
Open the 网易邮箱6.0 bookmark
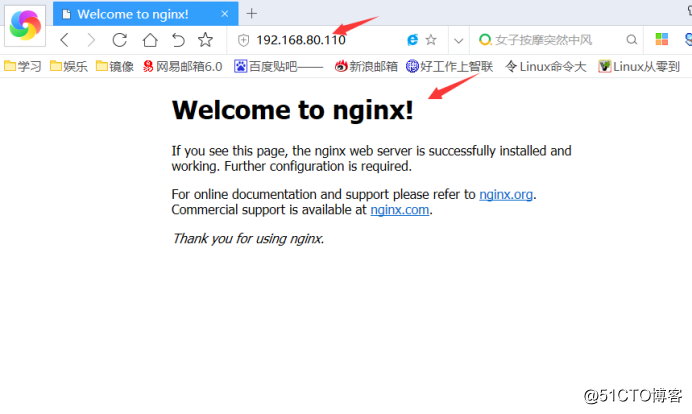(x=182, y=67)
